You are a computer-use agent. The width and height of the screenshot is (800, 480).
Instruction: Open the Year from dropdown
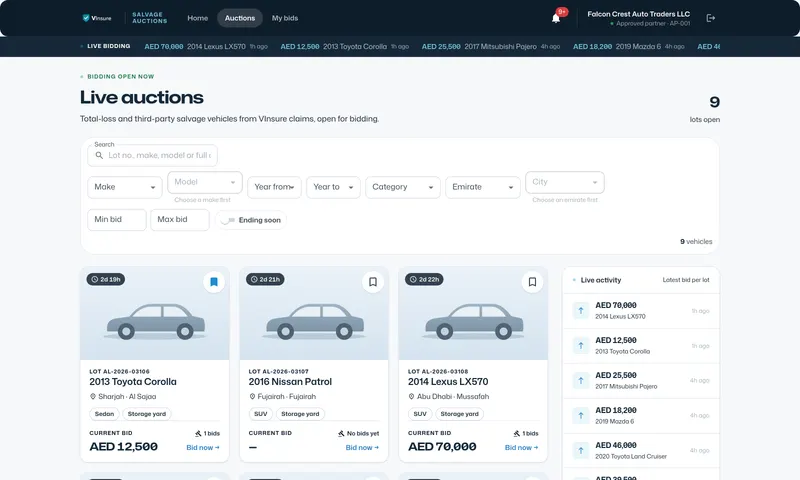(x=274, y=187)
